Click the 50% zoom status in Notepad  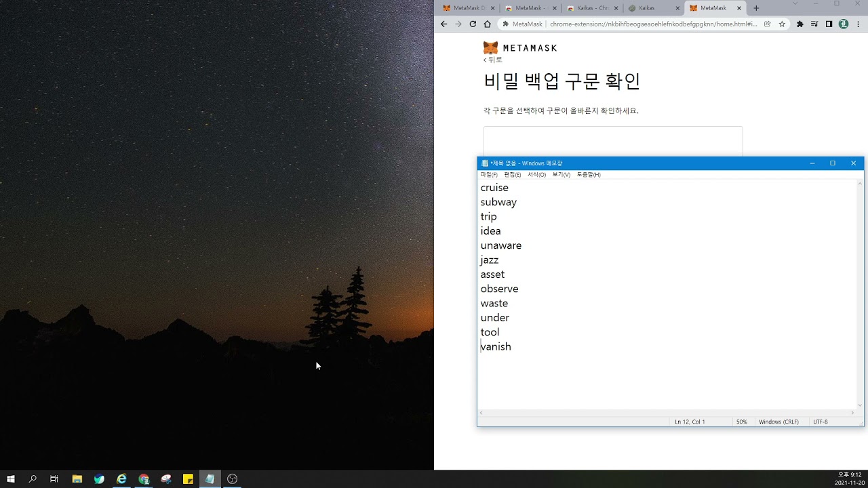tap(742, 422)
